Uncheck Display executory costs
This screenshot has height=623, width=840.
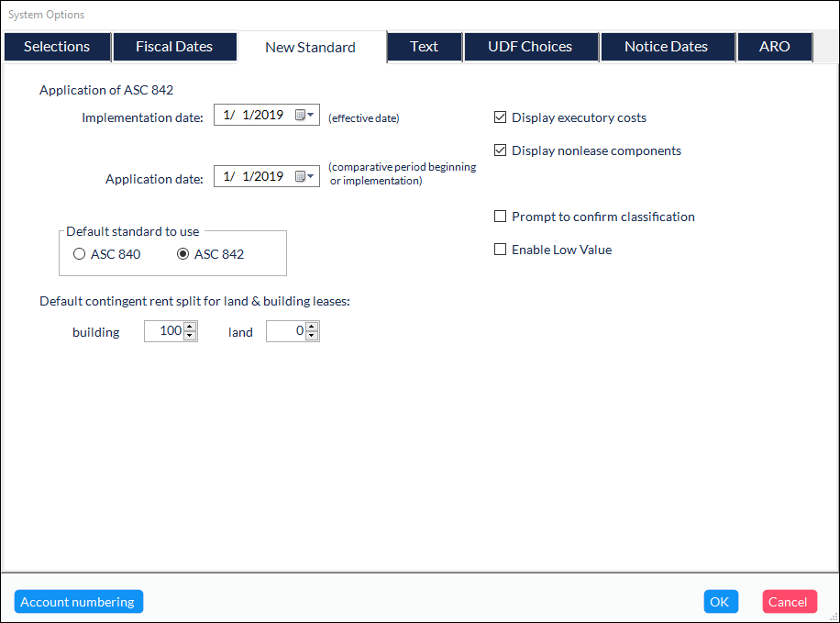[x=500, y=117]
